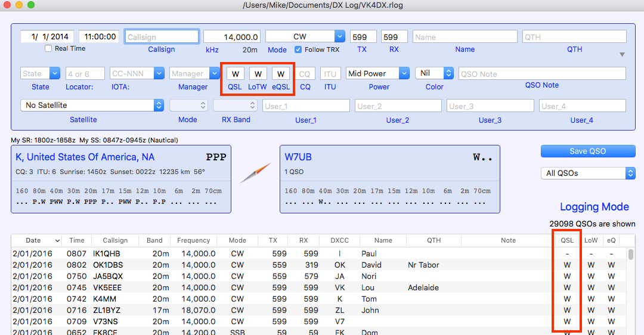Sort by the DXCC column header

click(340, 241)
